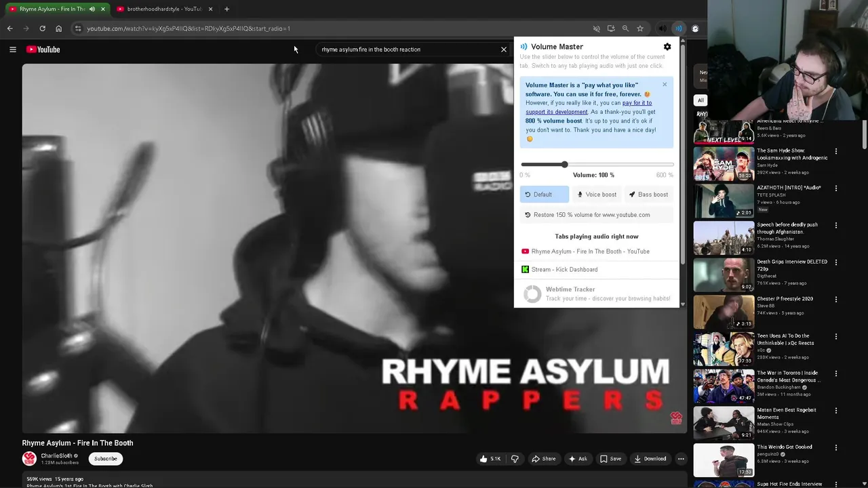Enable Bass boost mode
The width and height of the screenshot is (868, 488).
tap(648, 195)
